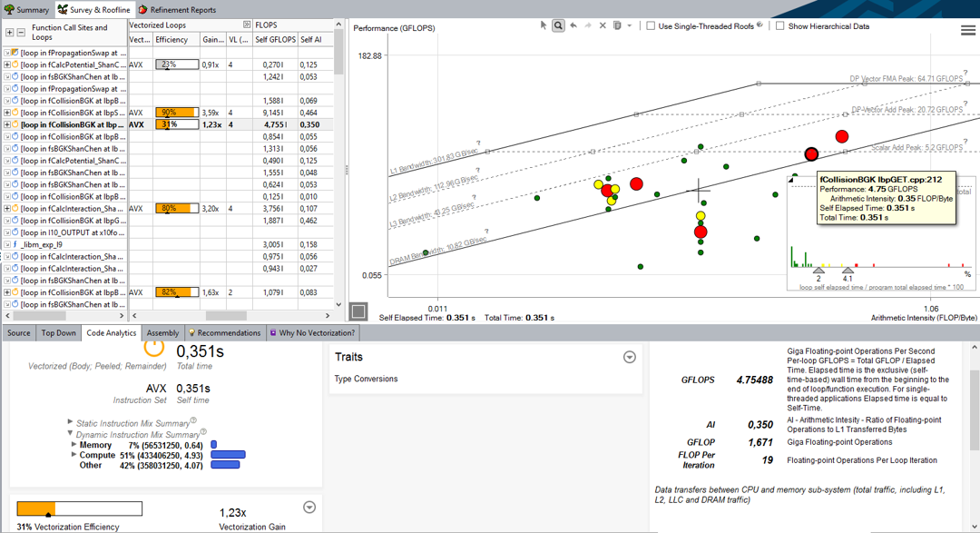Enable Use Single-Threaded Roofs checkbox
The height and width of the screenshot is (533, 980).
tap(651, 26)
